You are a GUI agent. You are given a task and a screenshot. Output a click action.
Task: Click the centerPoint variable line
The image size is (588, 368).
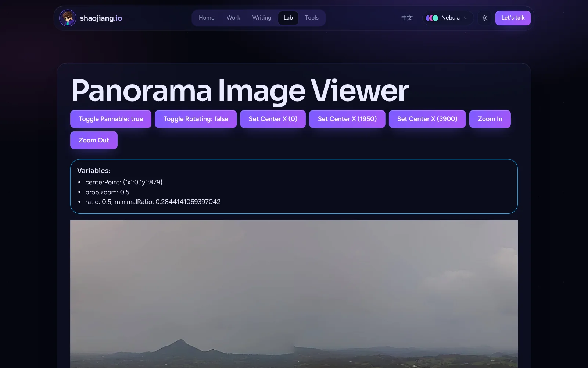pos(124,182)
